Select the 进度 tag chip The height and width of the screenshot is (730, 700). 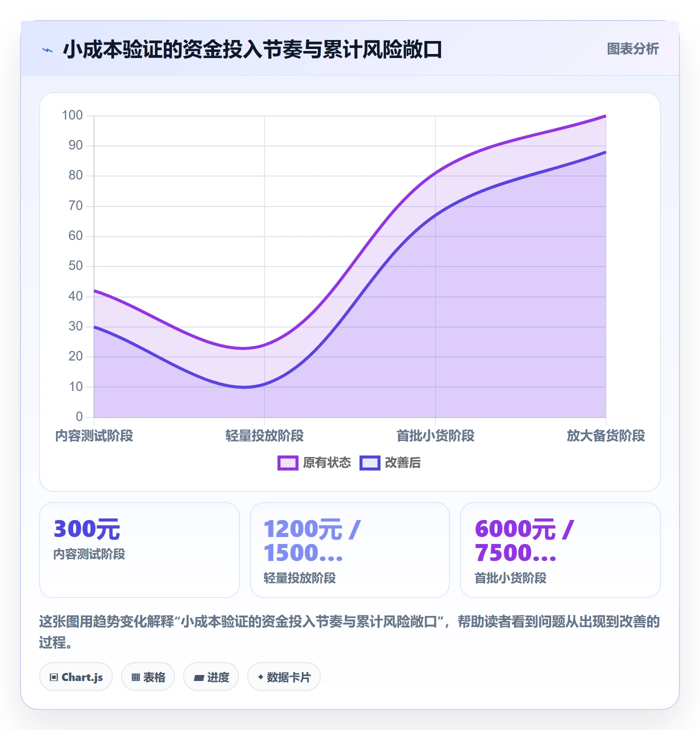(211, 677)
